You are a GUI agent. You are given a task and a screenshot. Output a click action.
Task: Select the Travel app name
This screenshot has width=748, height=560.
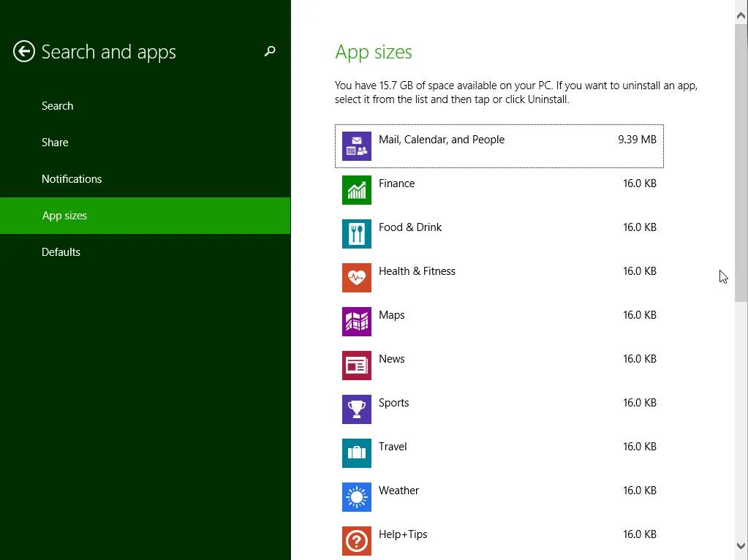click(393, 447)
